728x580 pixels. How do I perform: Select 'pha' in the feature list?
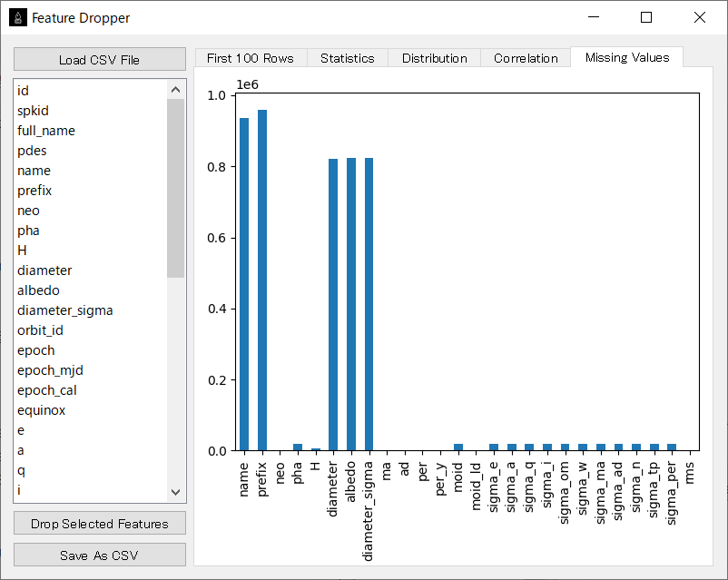(x=91, y=231)
